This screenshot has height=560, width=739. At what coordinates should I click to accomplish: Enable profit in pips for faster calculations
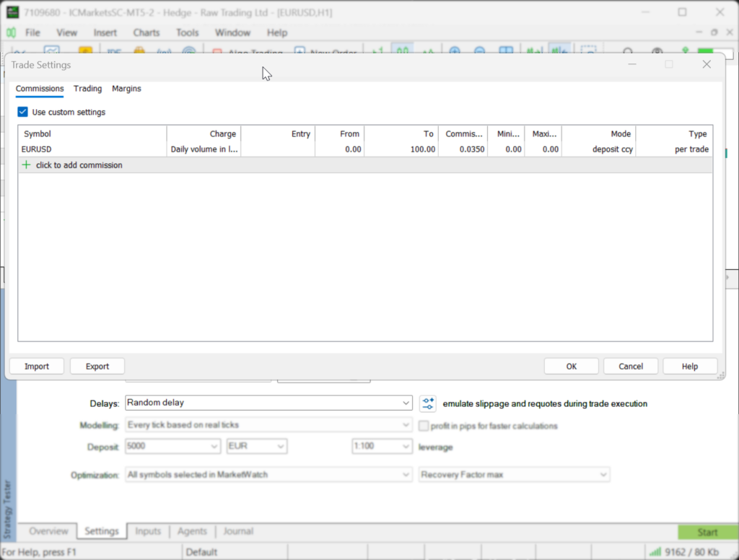(424, 426)
